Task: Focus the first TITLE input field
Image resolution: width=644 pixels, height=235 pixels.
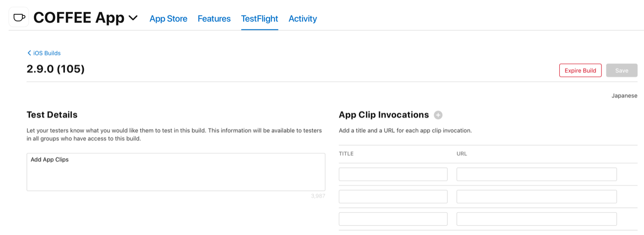Action: point(393,174)
